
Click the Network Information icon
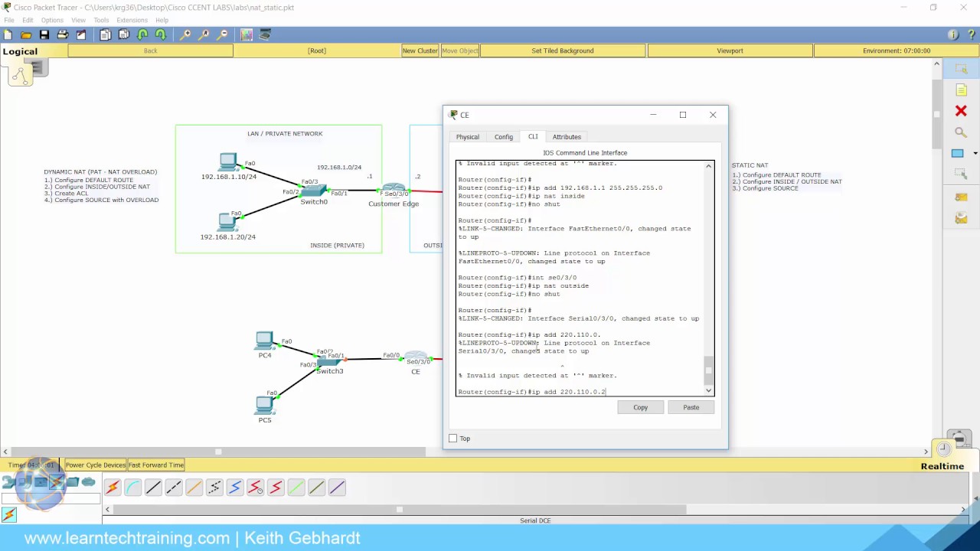coord(953,34)
